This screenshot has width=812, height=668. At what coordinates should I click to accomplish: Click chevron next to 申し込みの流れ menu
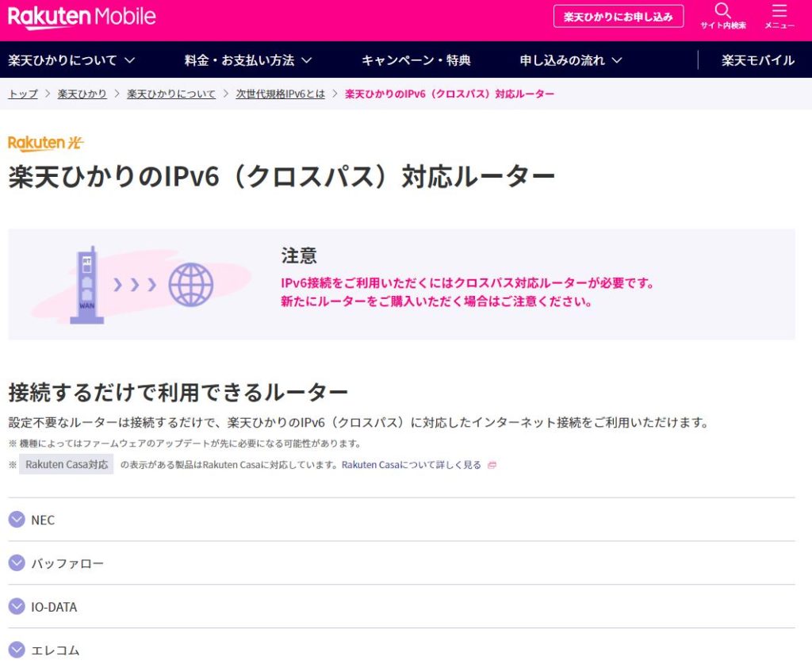pos(617,60)
